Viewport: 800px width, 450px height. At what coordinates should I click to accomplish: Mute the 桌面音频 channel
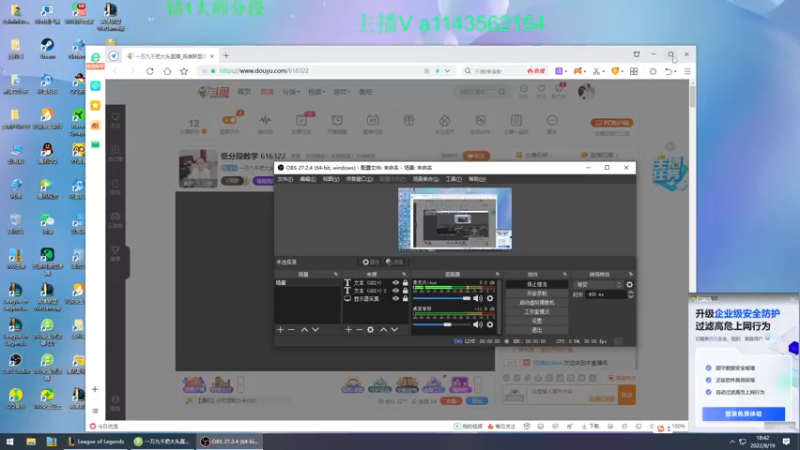point(478,324)
